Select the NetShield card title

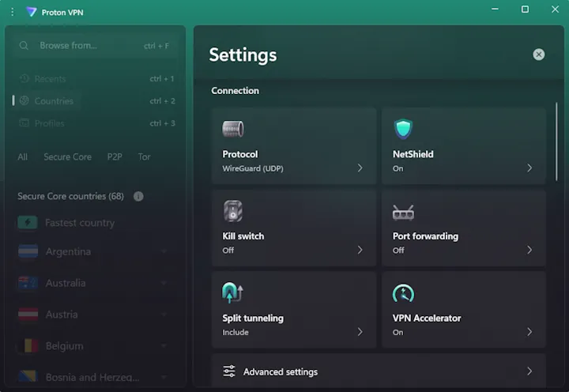(413, 154)
